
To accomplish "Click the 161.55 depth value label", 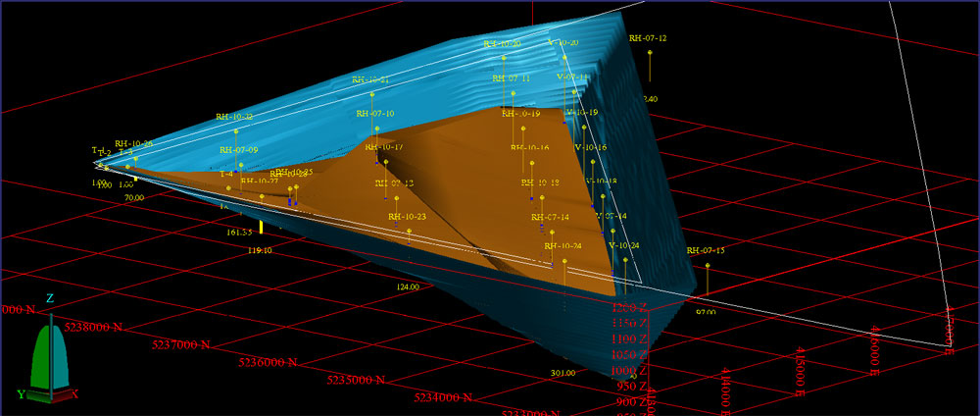I will pyautogui.click(x=239, y=233).
